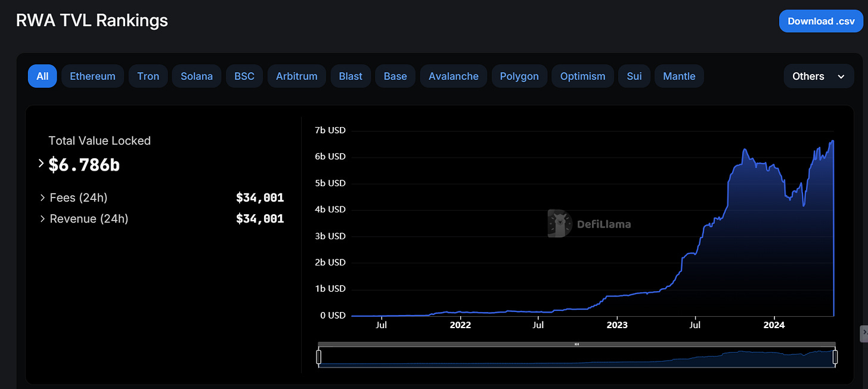Filter rankings by Avalanche
Screen dimensions: 868x389
pyautogui.click(x=454, y=76)
